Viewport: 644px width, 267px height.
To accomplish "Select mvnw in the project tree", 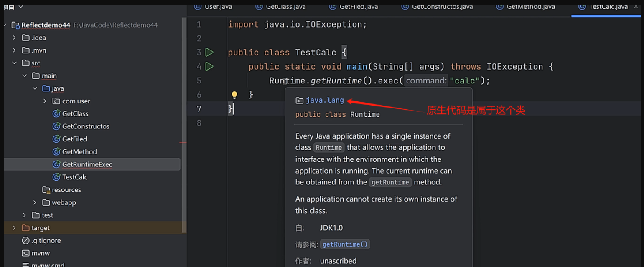I will pos(41,253).
